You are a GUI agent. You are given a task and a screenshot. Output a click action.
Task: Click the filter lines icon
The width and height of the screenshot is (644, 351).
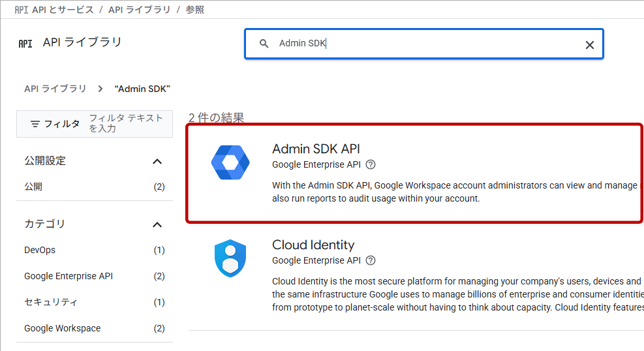[x=35, y=124]
